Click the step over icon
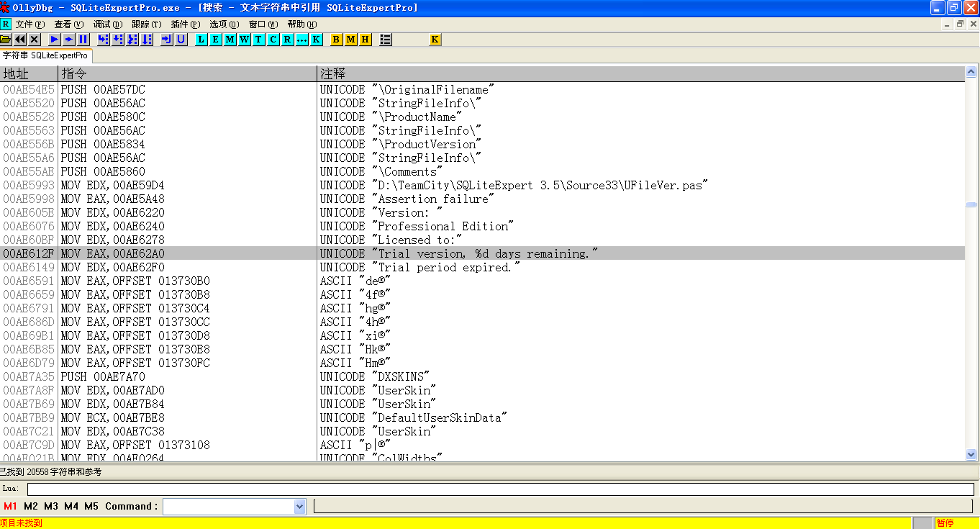Viewport: 980px width, 529px height. click(x=118, y=40)
